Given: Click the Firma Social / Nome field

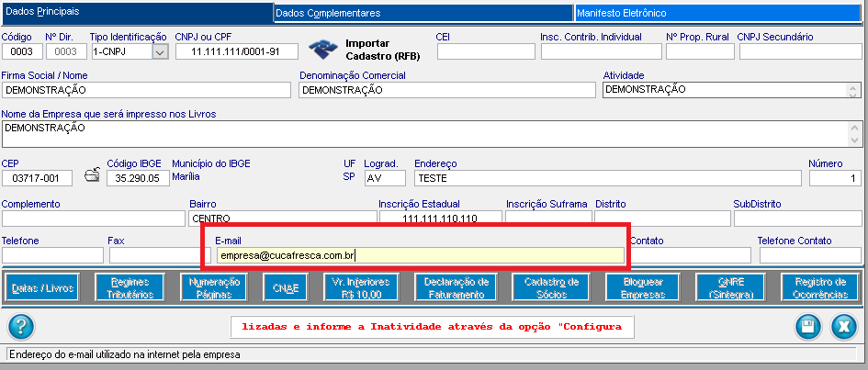Looking at the screenshot, I should 146,90.
